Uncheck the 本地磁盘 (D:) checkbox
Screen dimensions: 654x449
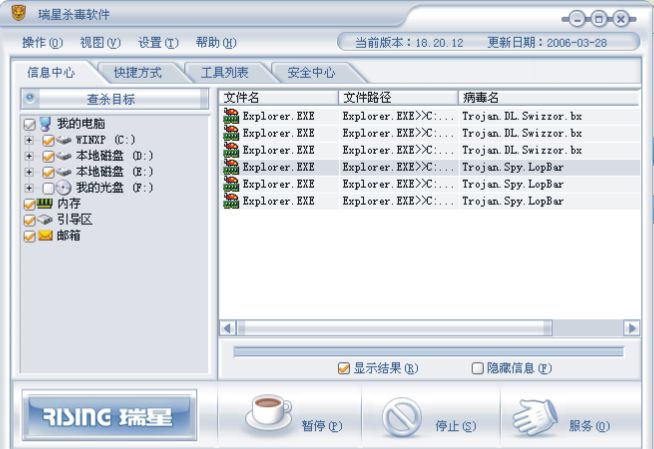pyautogui.click(x=48, y=156)
